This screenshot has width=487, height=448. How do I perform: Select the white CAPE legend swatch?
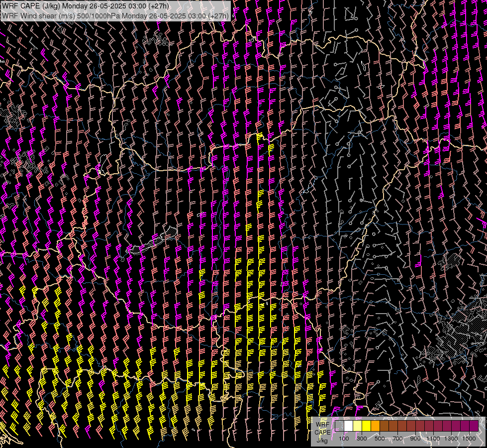tap(349, 426)
